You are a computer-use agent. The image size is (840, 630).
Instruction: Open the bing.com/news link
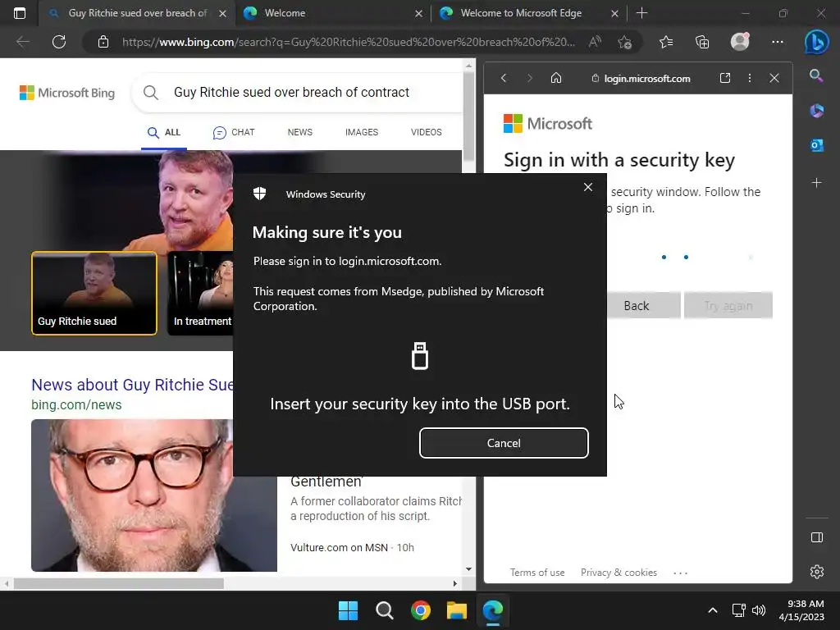coord(76,405)
